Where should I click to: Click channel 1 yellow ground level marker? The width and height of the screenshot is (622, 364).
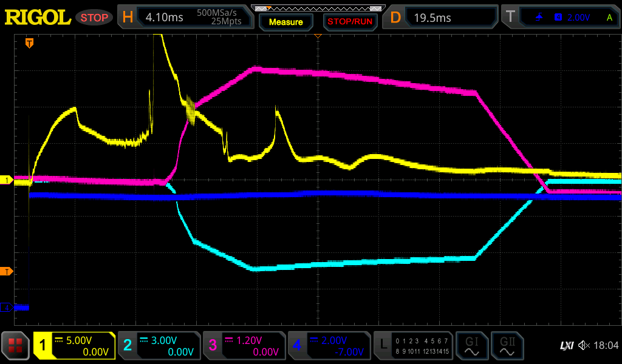pyautogui.click(x=6, y=180)
